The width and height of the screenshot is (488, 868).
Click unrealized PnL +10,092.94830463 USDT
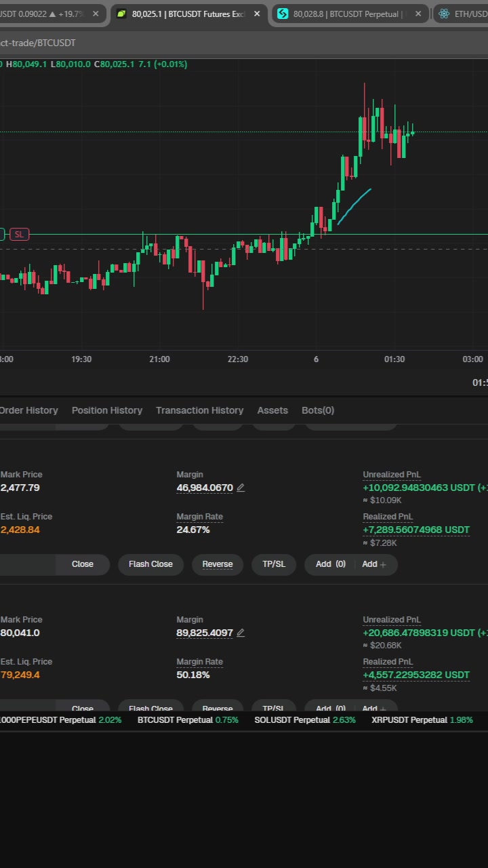point(424,488)
